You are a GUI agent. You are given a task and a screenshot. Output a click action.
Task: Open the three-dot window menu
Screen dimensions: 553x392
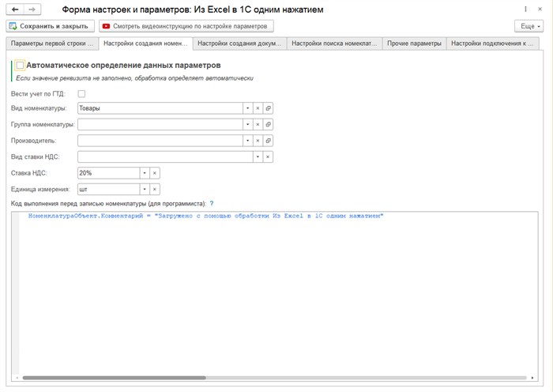pyautogui.click(x=525, y=9)
